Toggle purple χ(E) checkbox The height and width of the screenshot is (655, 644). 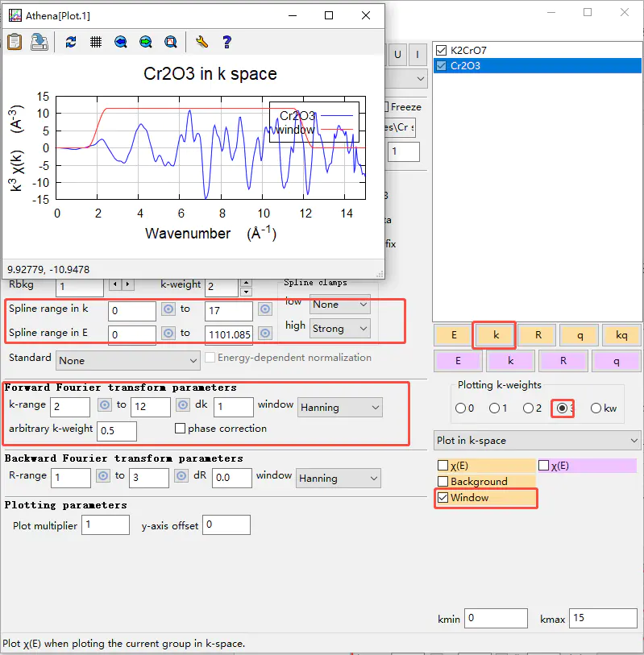point(543,466)
